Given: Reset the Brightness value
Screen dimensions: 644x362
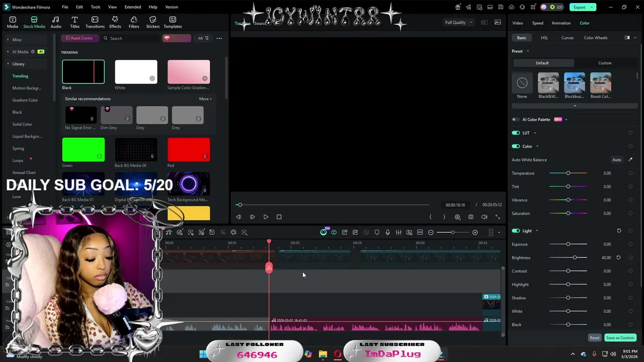Looking at the screenshot, I should point(618,257).
